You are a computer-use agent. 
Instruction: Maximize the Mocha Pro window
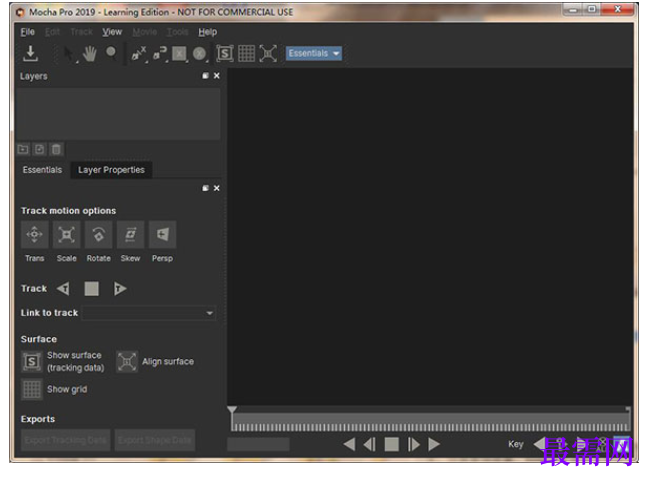pyautogui.click(x=592, y=9)
